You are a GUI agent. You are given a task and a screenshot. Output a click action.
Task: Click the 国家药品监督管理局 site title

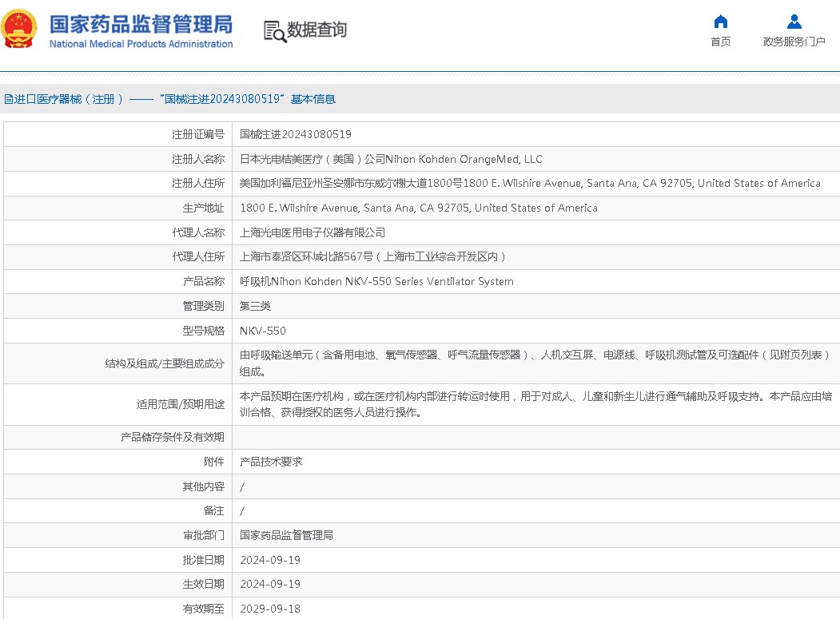[141, 23]
